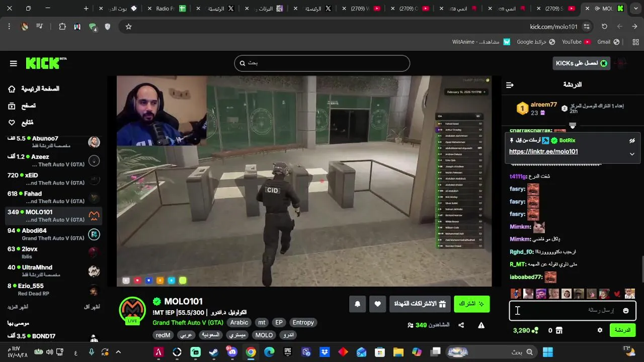This screenshot has width=644, height=362.
Task: Open chat settings gear icon
Action: coord(600,330)
